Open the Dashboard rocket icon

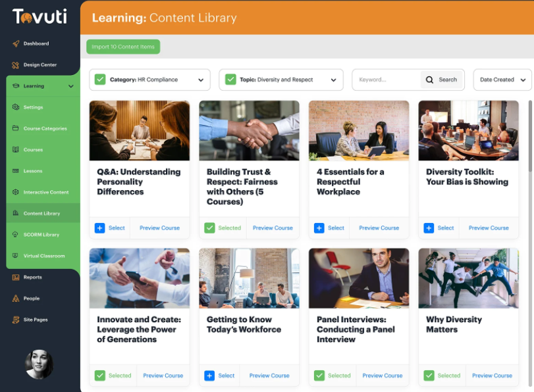pyautogui.click(x=16, y=43)
